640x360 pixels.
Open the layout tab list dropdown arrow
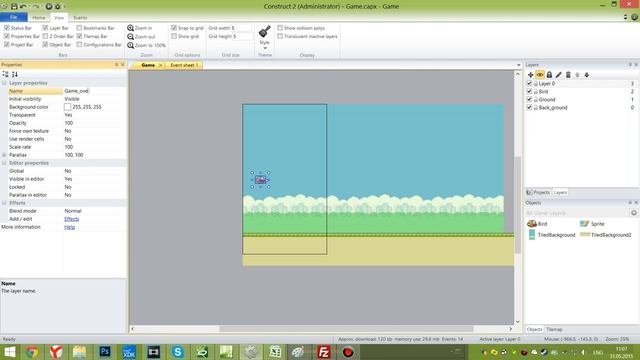click(518, 65)
